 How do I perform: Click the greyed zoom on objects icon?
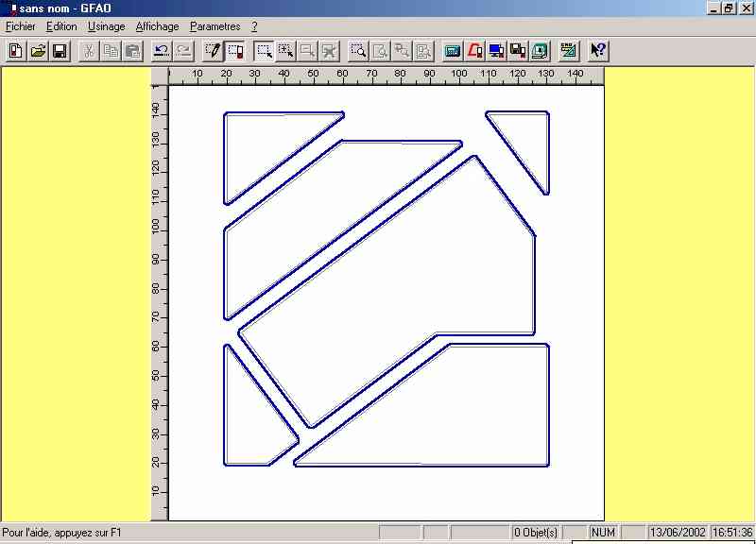coord(402,51)
